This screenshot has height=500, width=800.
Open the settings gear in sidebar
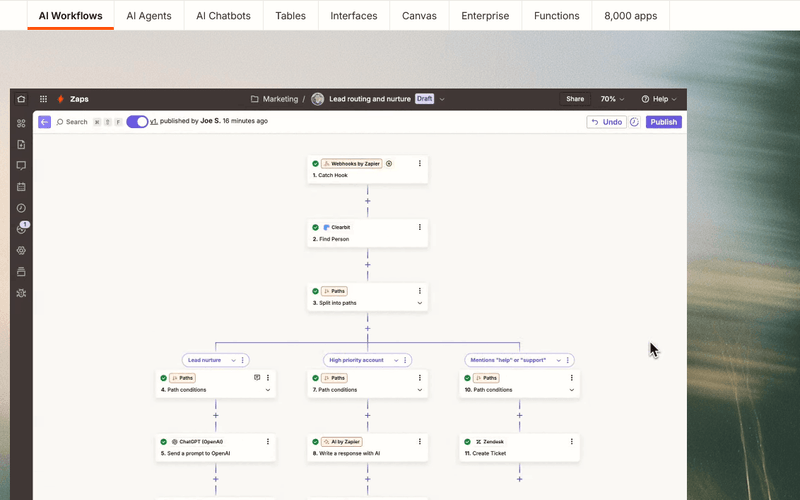coord(21,251)
